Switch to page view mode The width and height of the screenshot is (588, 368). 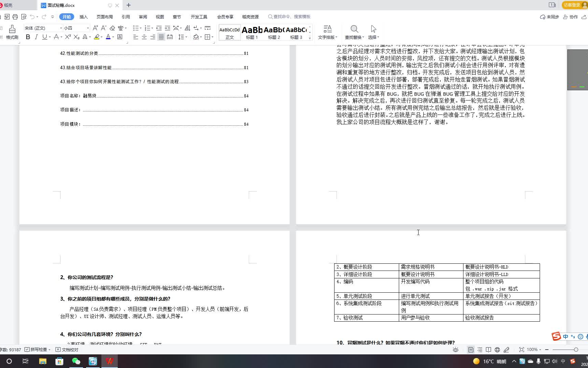click(x=471, y=350)
